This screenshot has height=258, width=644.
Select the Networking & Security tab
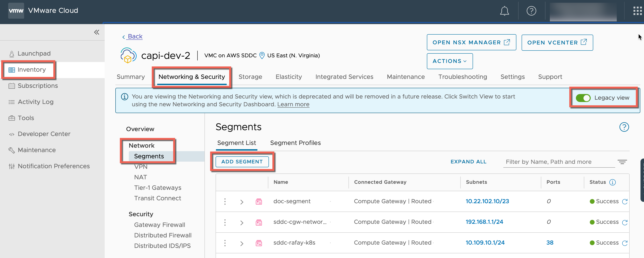pyautogui.click(x=191, y=77)
